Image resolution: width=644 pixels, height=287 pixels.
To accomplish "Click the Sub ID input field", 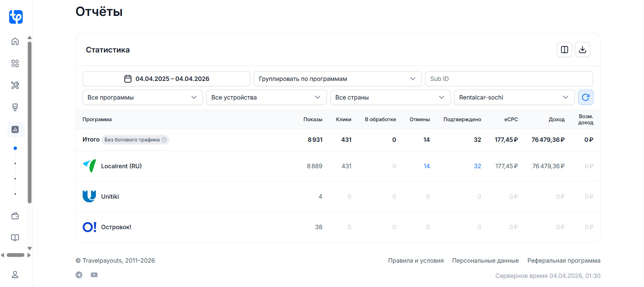I will pyautogui.click(x=509, y=79).
